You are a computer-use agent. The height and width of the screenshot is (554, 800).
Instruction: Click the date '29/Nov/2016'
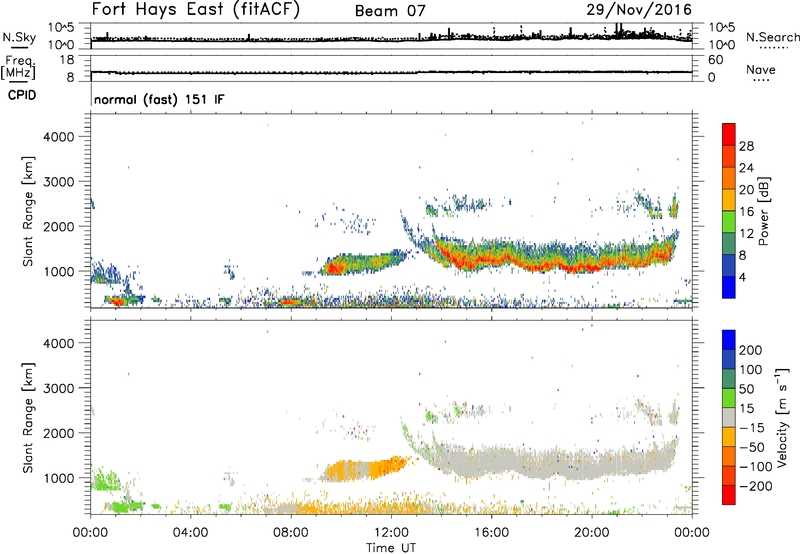click(x=639, y=9)
